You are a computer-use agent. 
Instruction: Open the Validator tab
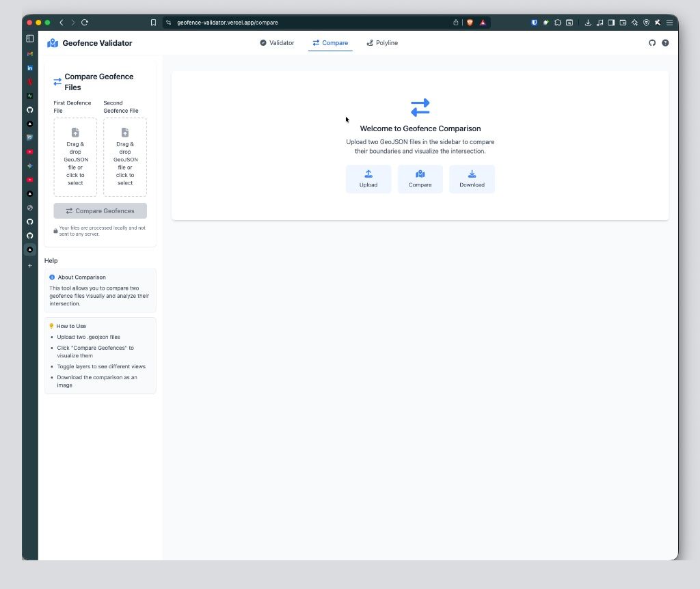pyautogui.click(x=277, y=43)
